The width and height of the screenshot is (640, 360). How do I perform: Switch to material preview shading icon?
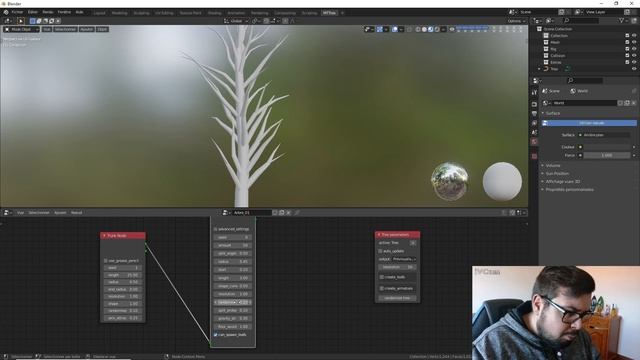431,29
